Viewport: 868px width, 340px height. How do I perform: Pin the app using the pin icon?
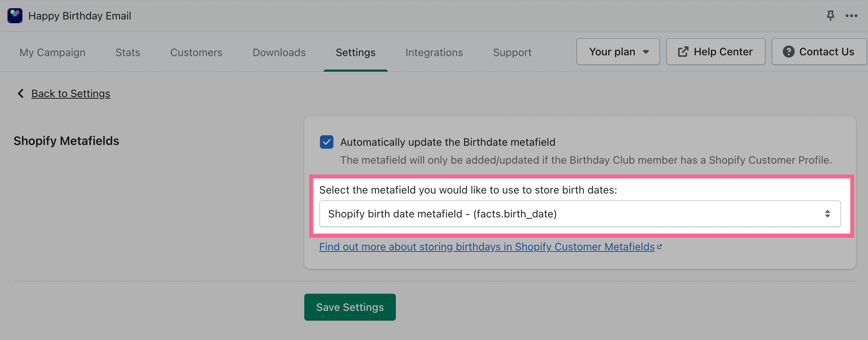[x=830, y=16]
